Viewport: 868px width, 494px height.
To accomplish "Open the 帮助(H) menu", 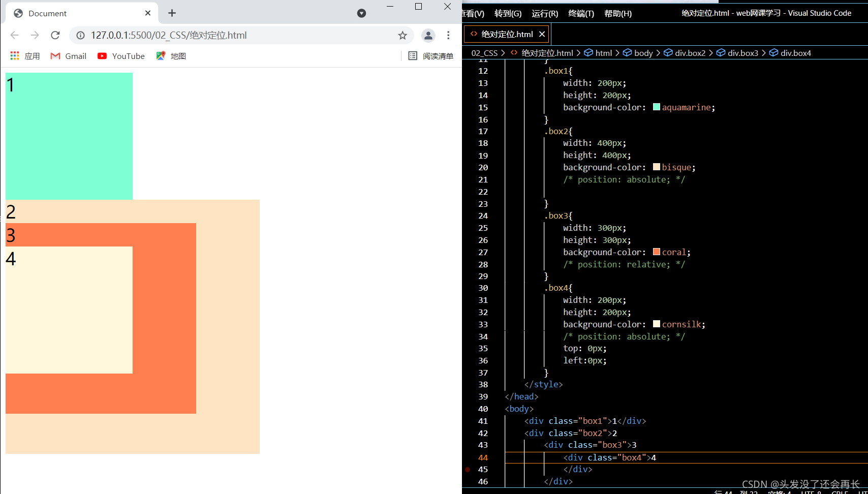I will click(x=618, y=13).
